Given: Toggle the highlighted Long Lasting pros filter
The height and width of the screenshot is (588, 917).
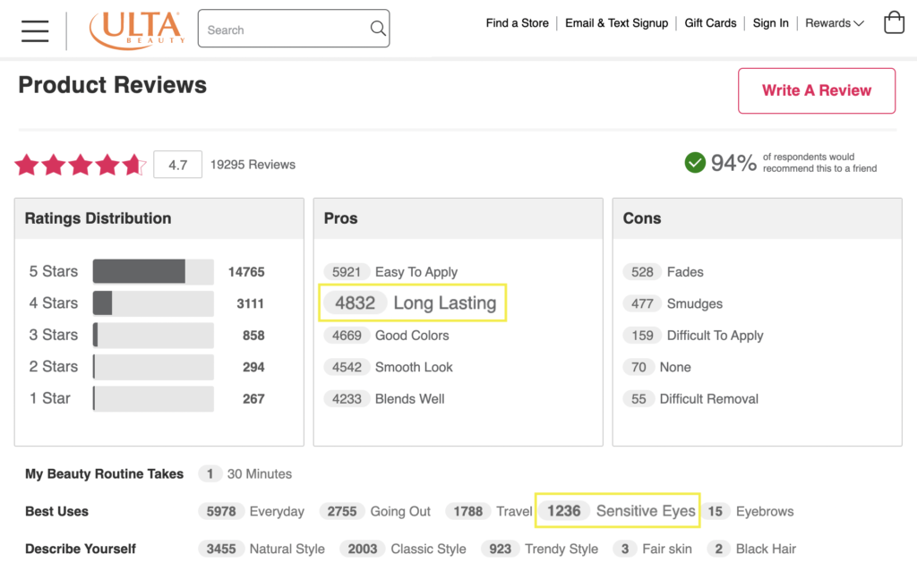Looking at the screenshot, I should 412,303.
